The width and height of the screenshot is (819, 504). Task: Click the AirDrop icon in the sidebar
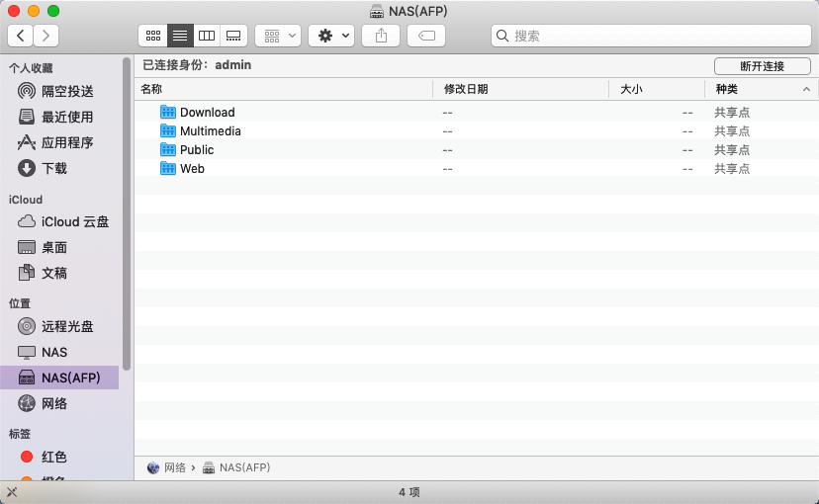[x=27, y=91]
